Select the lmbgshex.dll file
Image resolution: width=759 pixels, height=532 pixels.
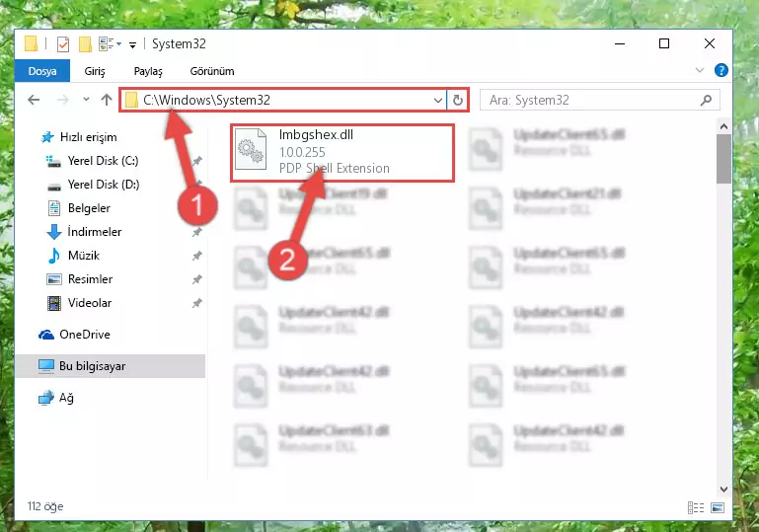[x=342, y=153]
